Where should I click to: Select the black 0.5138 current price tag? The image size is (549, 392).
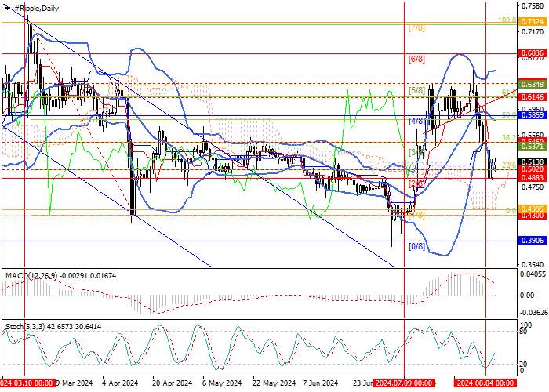coord(533,162)
